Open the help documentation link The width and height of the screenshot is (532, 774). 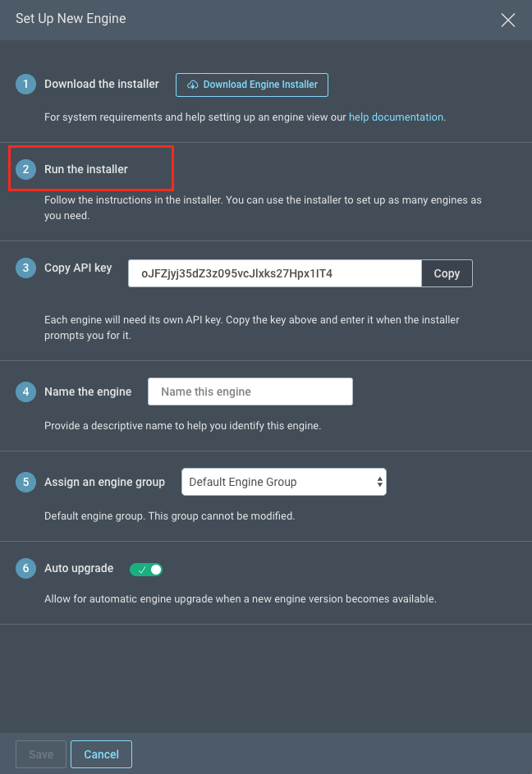click(x=396, y=117)
